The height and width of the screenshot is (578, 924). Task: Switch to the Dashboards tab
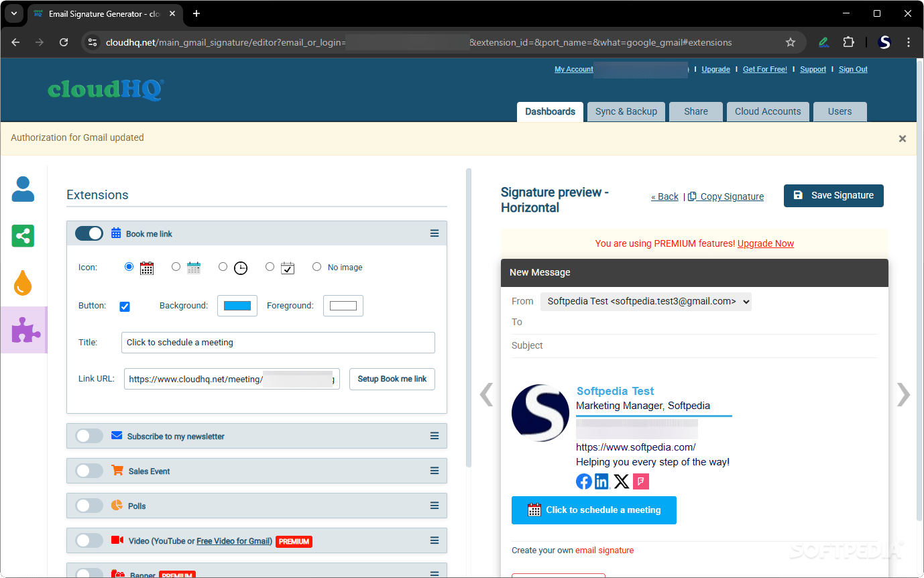(550, 111)
